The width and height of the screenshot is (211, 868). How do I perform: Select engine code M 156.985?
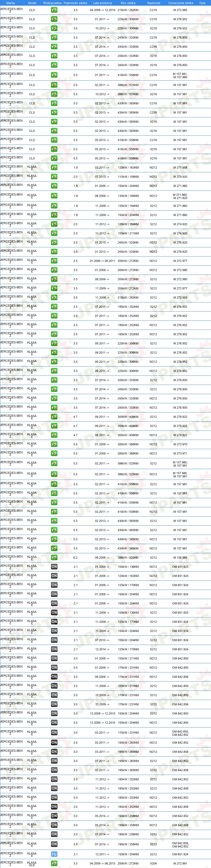pos(180,557)
